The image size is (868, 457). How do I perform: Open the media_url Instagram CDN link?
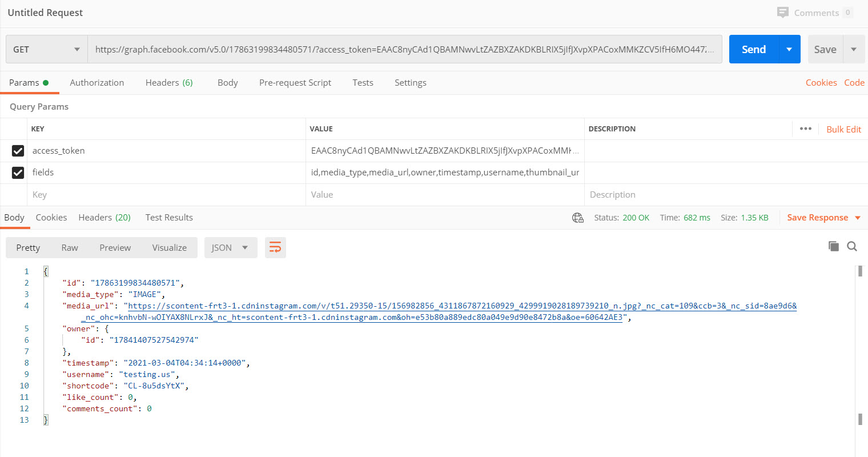439,311
